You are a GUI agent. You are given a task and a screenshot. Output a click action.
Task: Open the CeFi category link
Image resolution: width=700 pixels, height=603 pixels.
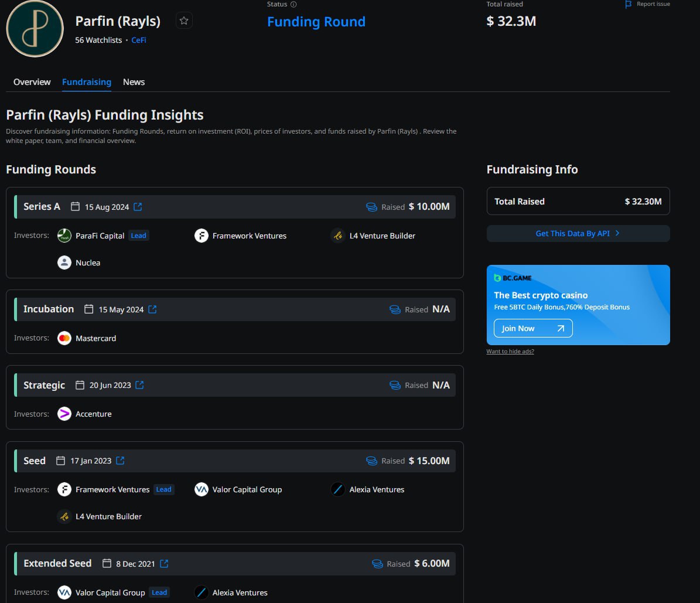[138, 40]
